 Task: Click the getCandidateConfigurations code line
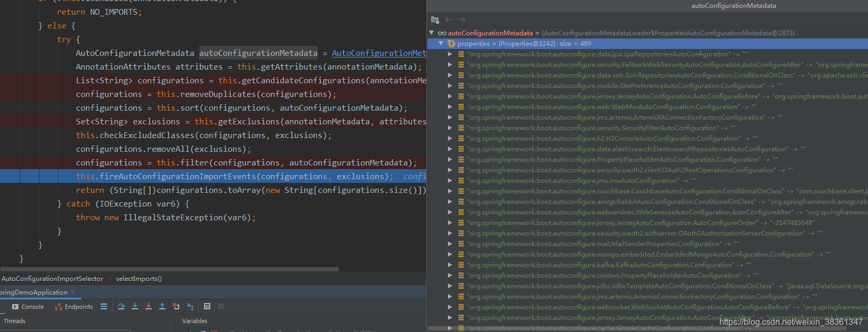tap(251, 81)
